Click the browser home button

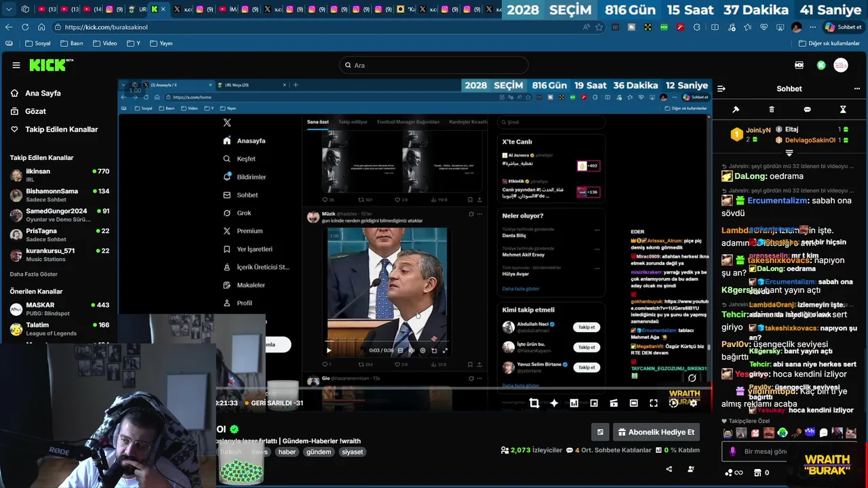41,27
